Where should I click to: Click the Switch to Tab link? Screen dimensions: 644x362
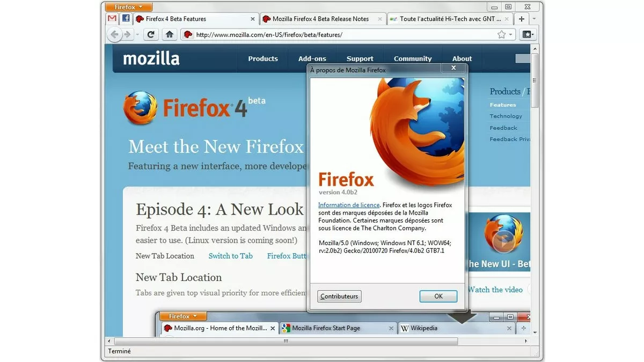[230, 256]
